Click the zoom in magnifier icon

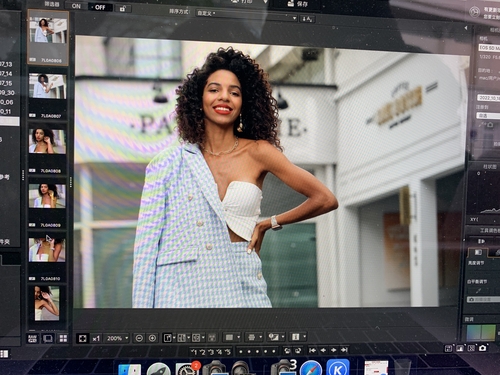152,338
